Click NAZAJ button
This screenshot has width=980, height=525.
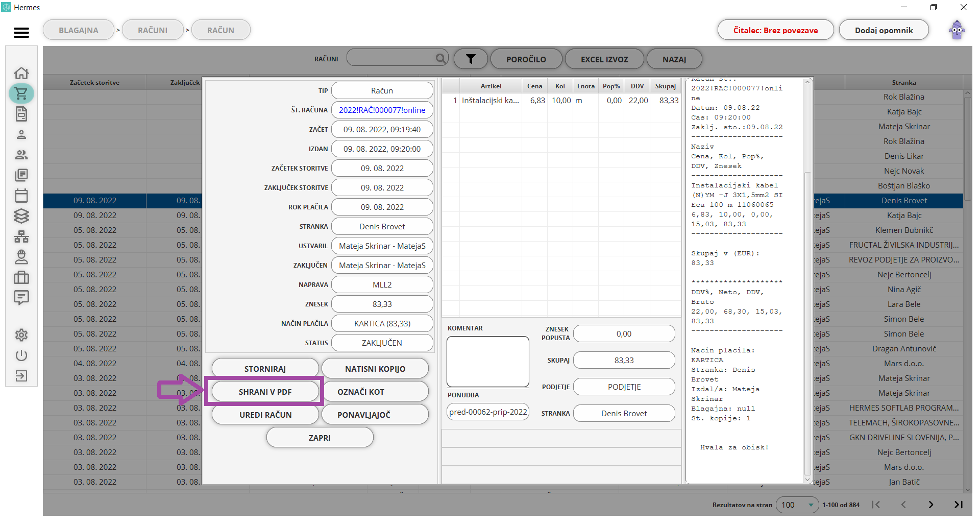tap(674, 59)
